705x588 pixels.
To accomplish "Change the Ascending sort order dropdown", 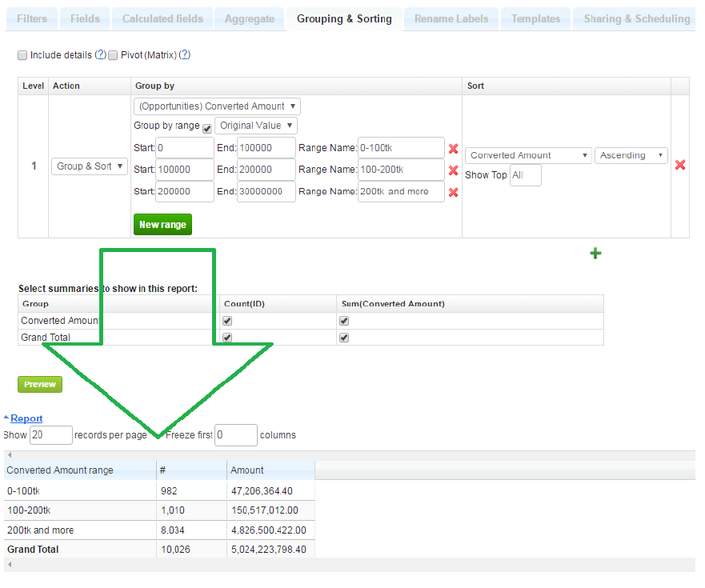I will pos(631,156).
